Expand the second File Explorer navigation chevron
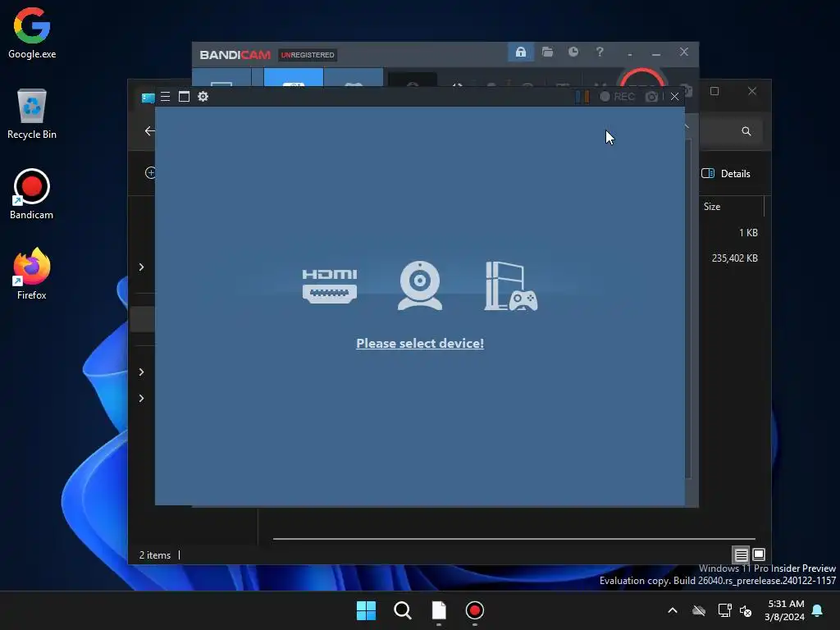This screenshot has height=630, width=840. (141, 372)
